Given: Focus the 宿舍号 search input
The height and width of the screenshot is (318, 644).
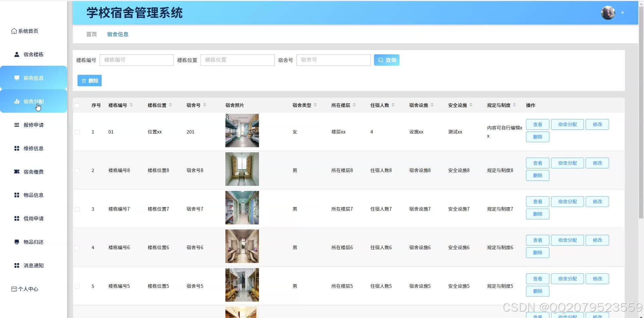Looking at the screenshot, I should pos(333,60).
